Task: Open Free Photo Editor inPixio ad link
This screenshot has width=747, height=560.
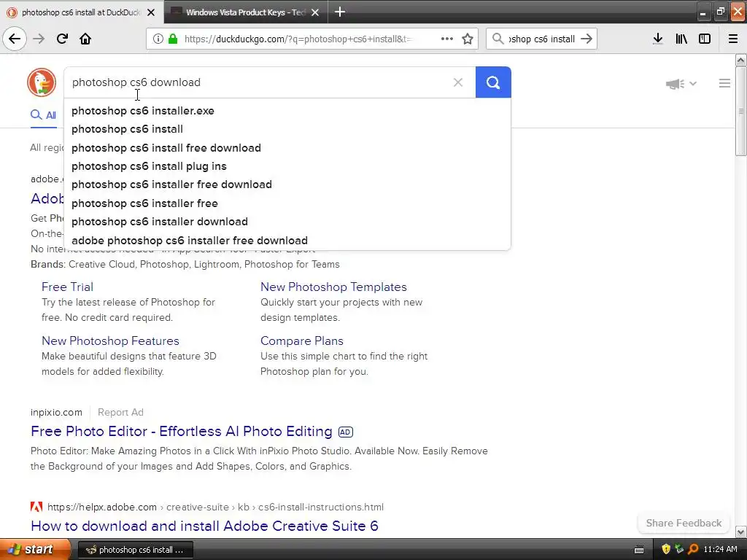Action: (x=182, y=431)
